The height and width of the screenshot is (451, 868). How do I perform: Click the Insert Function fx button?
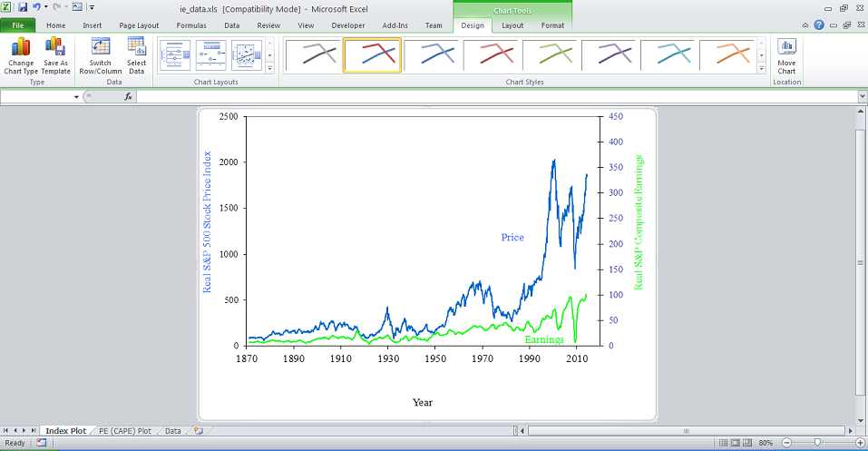pos(129,96)
